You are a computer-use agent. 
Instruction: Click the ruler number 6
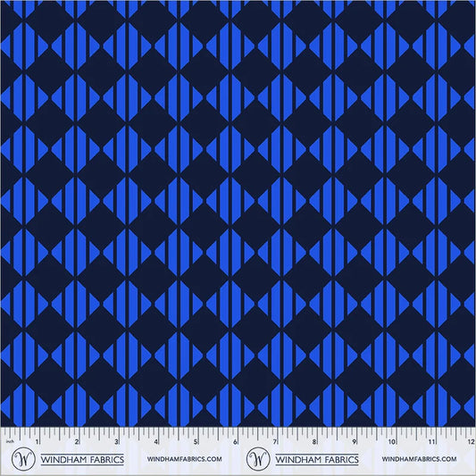click(235, 442)
